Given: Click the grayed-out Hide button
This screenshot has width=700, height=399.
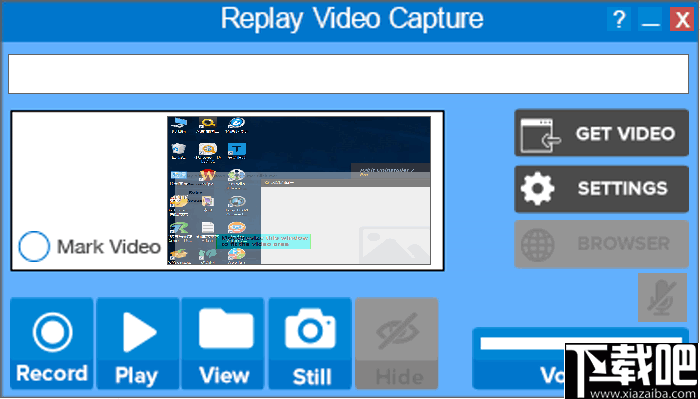Looking at the screenshot, I should pos(397,343).
